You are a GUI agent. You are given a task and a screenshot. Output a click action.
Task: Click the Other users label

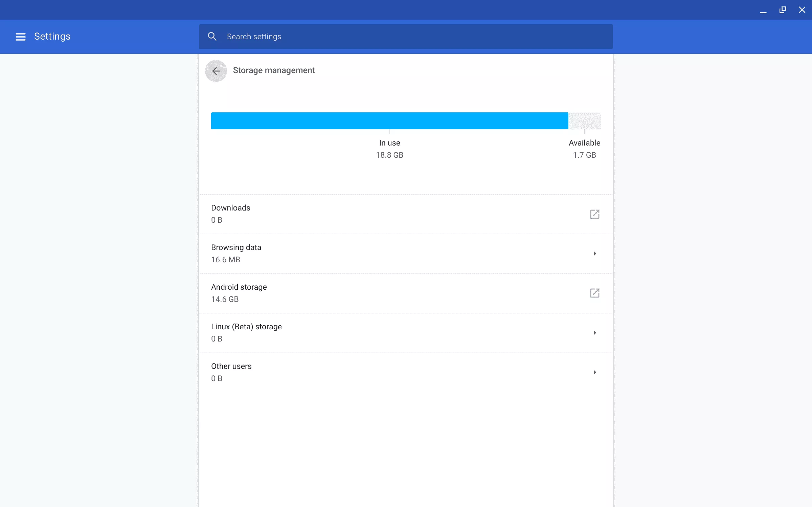pos(231,366)
